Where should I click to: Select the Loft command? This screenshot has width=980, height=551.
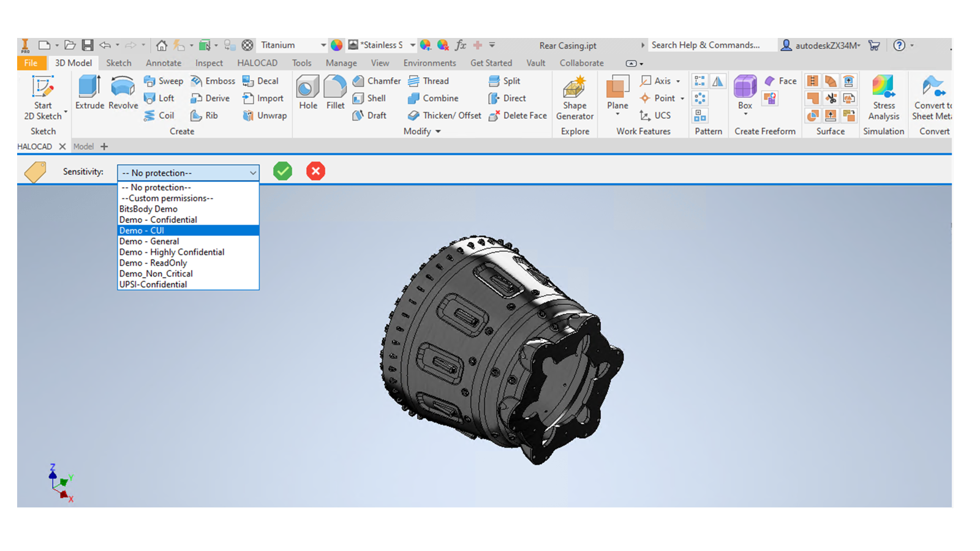[159, 98]
